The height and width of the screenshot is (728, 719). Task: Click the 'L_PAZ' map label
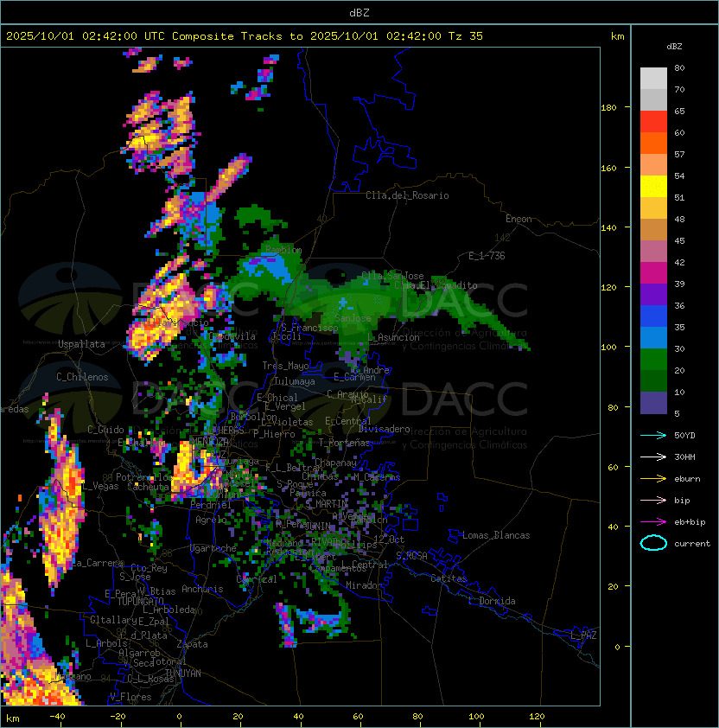tap(583, 635)
